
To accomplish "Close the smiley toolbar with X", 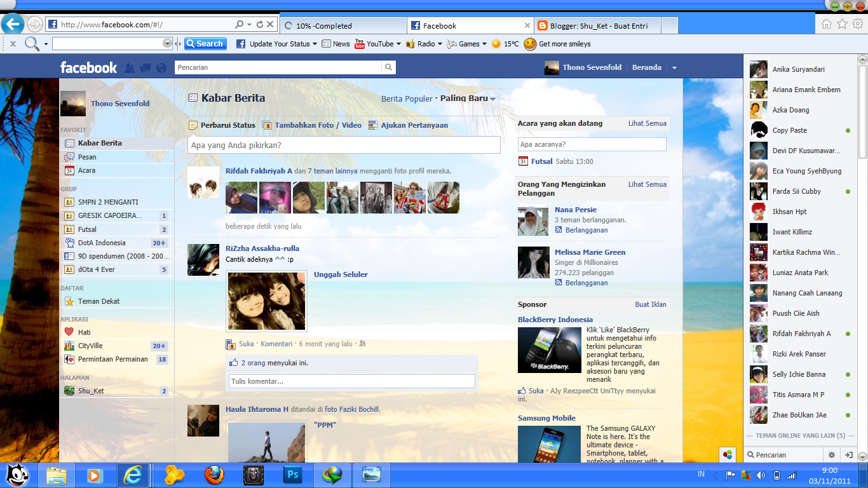I will coord(13,44).
